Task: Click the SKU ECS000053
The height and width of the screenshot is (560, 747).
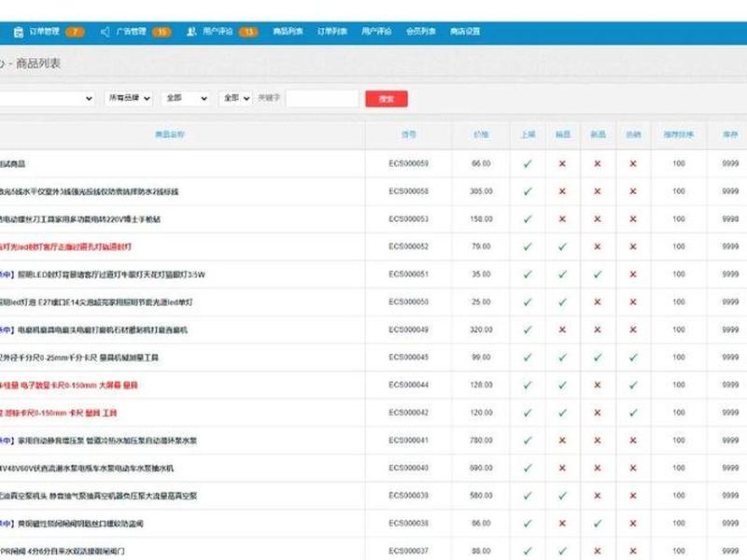Action: (409, 219)
